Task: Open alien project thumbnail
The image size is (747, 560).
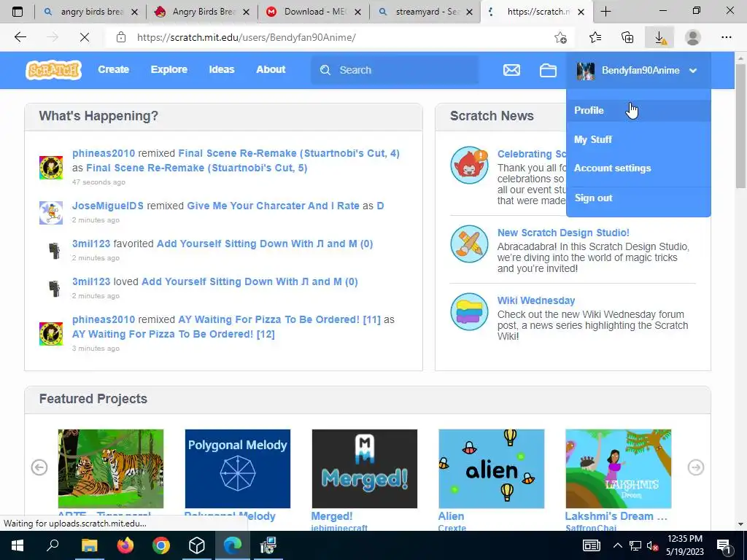Action: coord(491,469)
